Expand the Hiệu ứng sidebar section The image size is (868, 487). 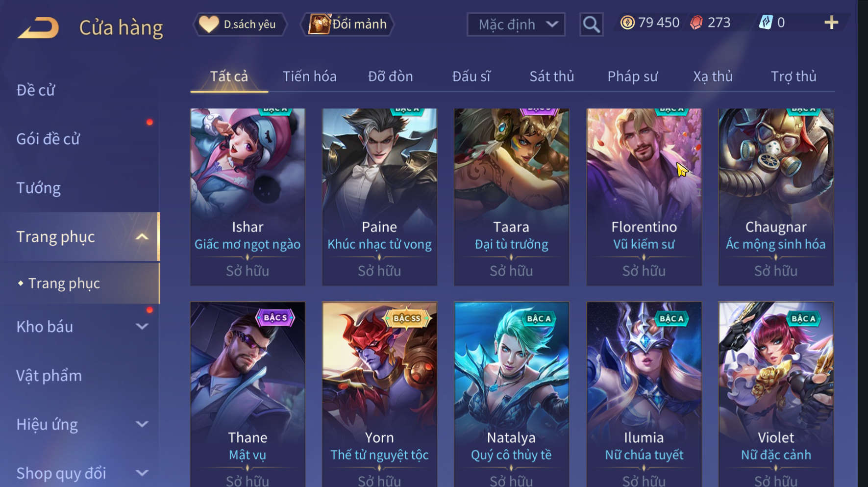tap(142, 424)
